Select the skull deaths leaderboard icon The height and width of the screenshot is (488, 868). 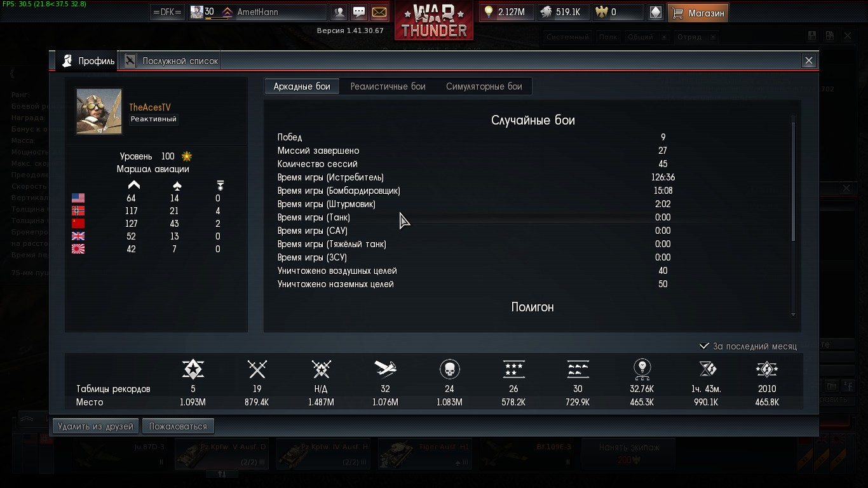[449, 369]
